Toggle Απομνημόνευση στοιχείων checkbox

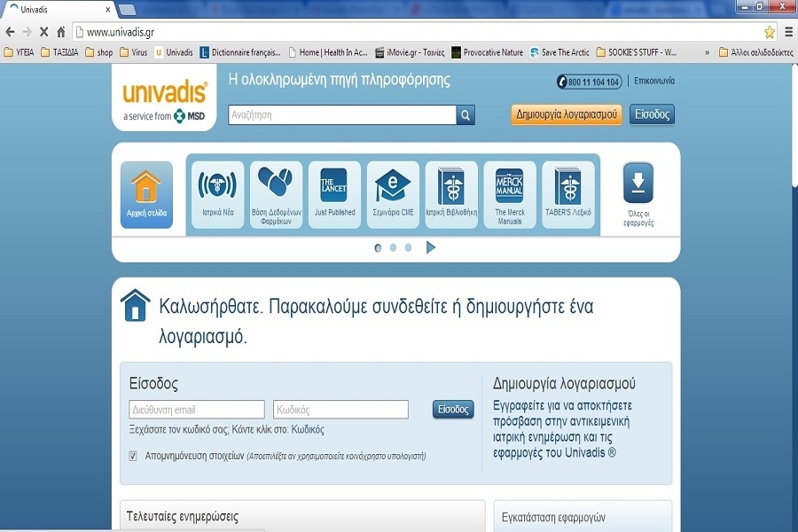click(133, 456)
